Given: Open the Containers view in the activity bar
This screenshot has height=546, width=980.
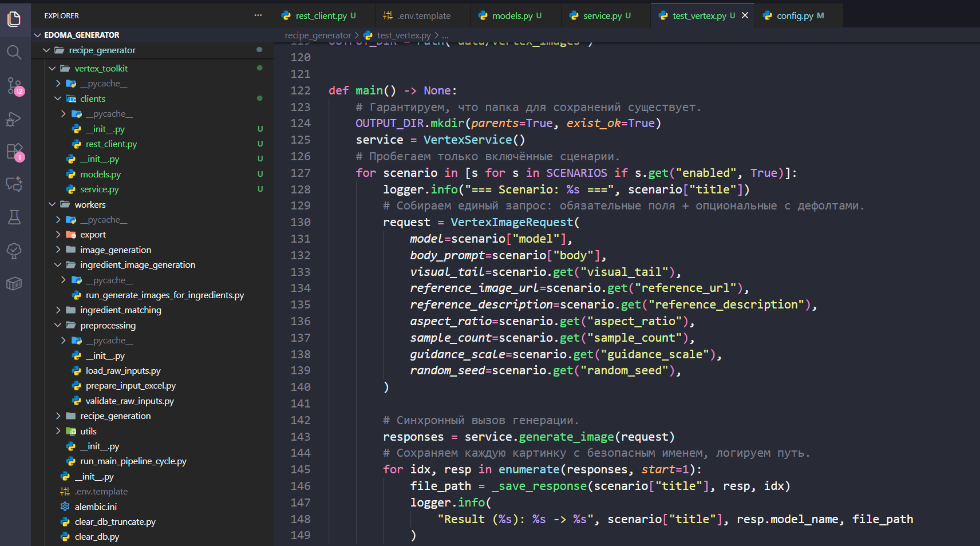Looking at the screenshot, I should click(14, 283).
